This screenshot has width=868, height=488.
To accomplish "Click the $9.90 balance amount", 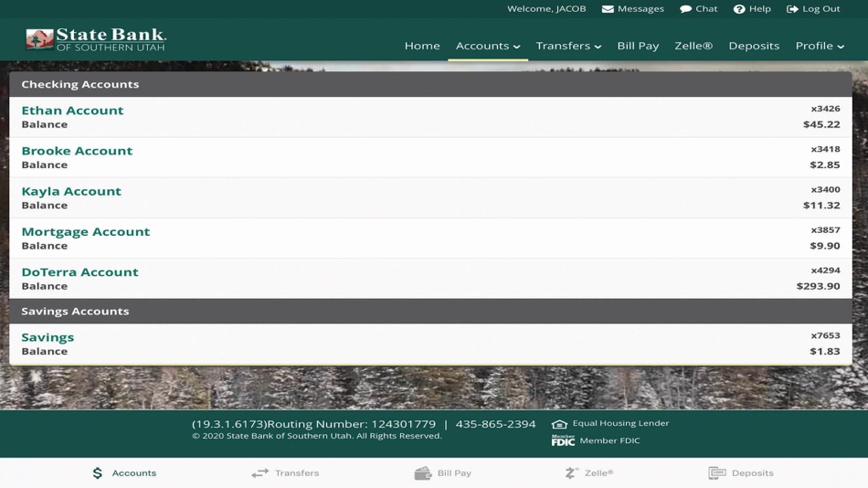I will pyautogui.click(x=825, y=246).
